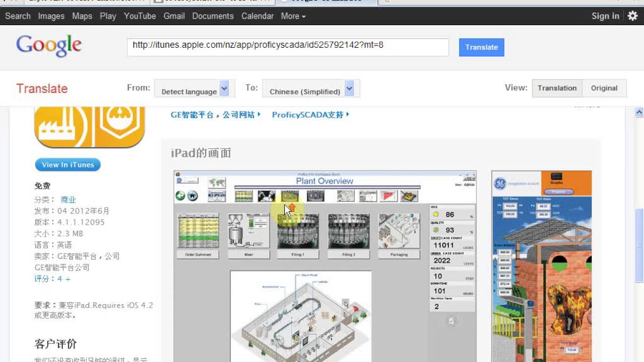Switch view to Translation
Screen dimensions: 644x362
pyautogui.click(x=557, y=88)
